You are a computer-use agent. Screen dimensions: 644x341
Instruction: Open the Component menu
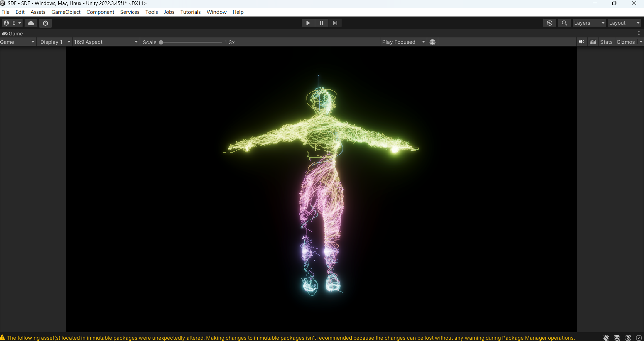[x=100, y=12]
